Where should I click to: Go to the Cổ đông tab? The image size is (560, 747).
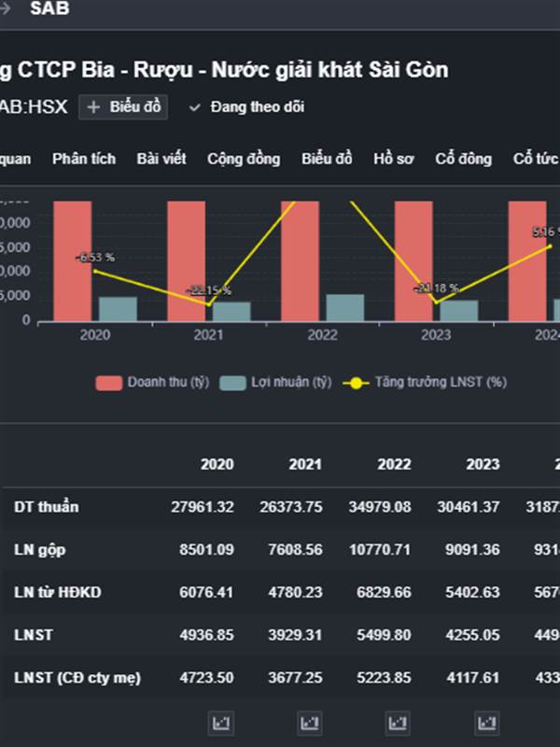pyautogui.click(x=463, y=159)
